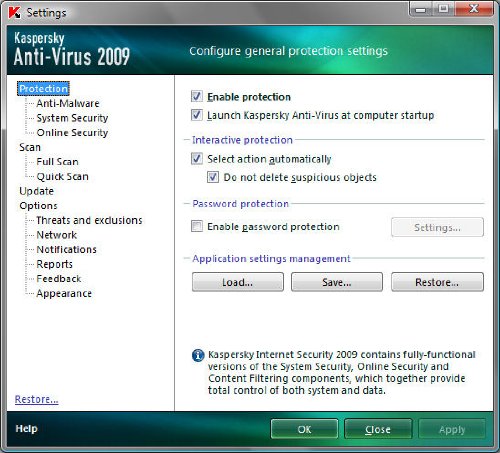The width and height of the screenshot is (500, 453).
Task: Open Quick Scan settings
Action: click(x=63, y=177)
